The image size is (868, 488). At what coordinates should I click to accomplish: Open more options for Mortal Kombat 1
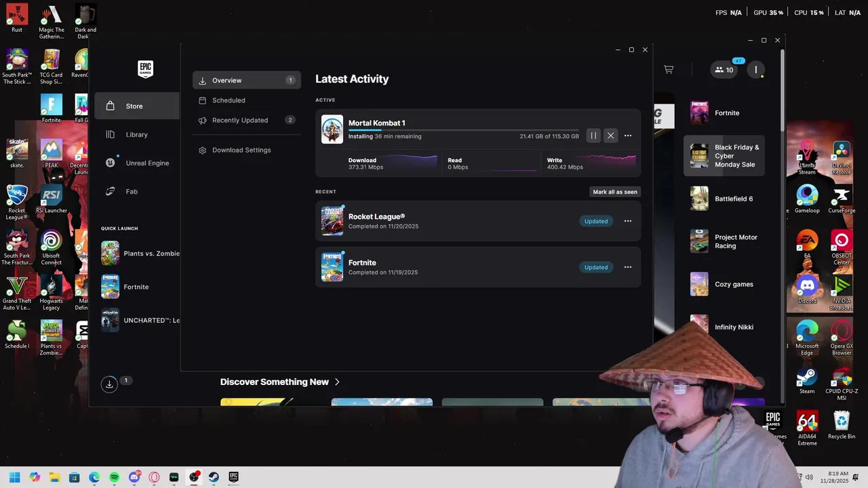[628, 136]
